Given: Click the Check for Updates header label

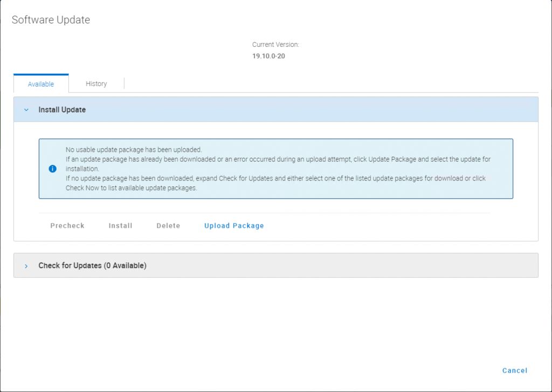Looking at the screenshot, I should 92,265.
